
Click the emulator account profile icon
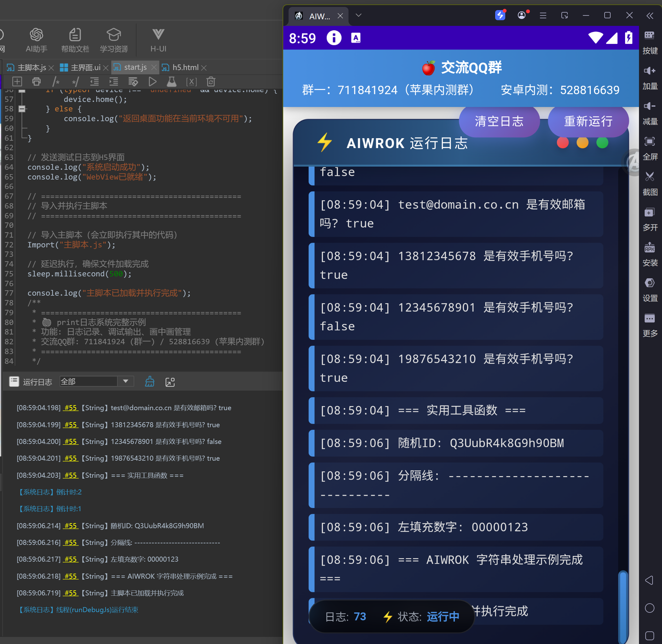click(x=522, y=15)
